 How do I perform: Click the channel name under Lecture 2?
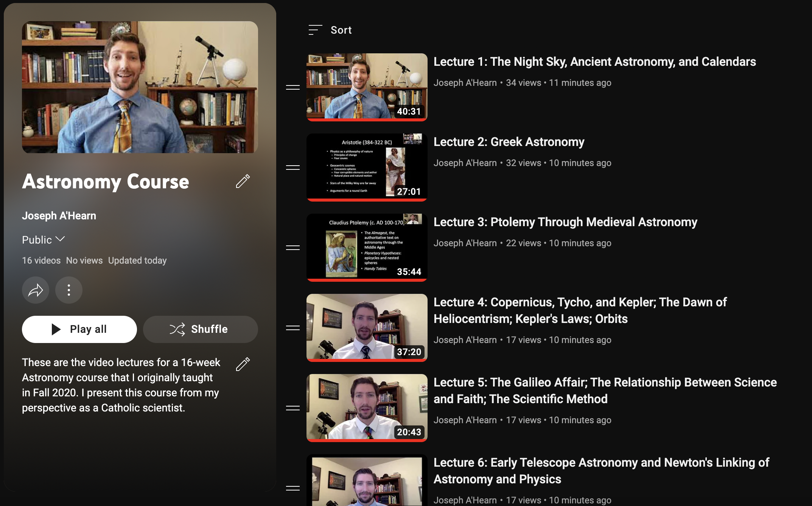point(465,163)
